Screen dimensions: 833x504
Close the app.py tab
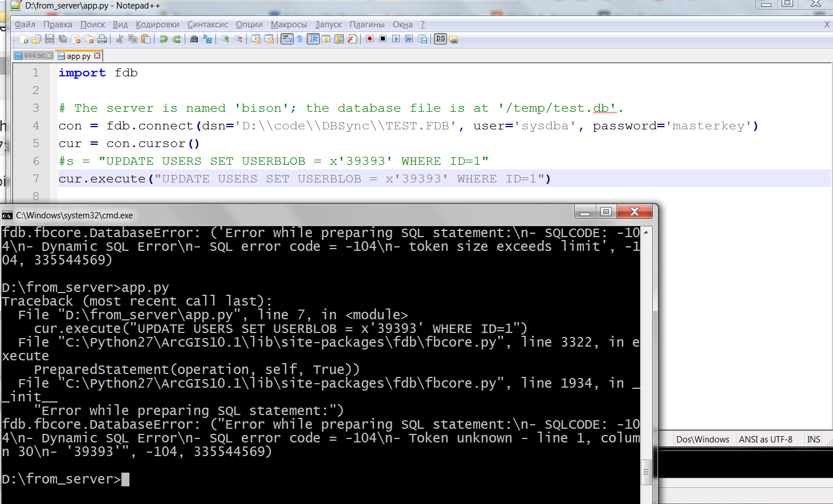pos(97,56)
